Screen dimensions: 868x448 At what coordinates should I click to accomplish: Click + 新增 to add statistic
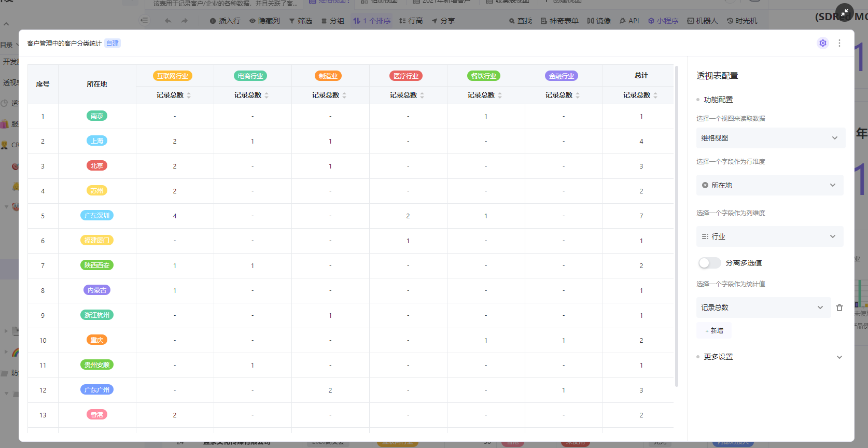point(714,330)
